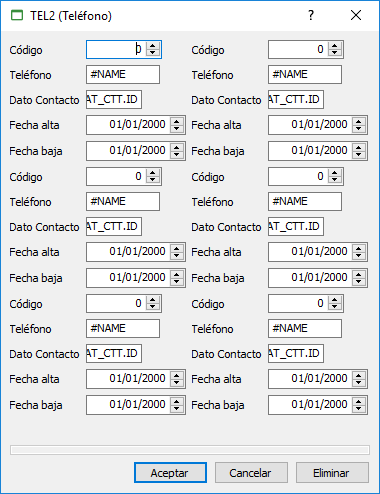Select the middle-right Teléfono text field
Image resolution: width=380 pixels, height=494 pixels.
point(305,201)
